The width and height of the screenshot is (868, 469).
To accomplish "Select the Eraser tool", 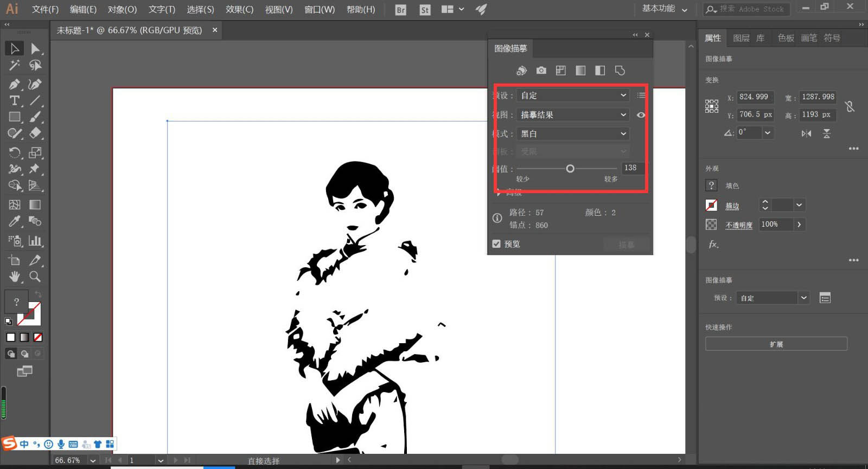I will [x=35, y=133].
